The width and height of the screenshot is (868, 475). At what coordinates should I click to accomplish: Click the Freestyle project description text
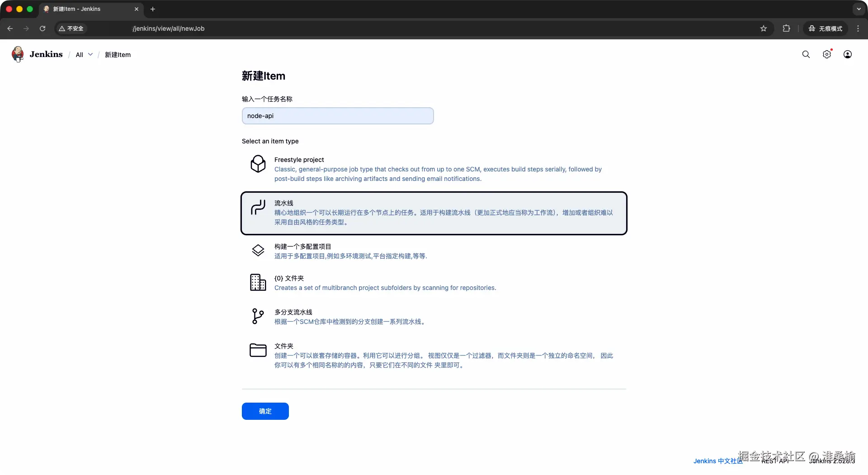click(x=438, y=174)
